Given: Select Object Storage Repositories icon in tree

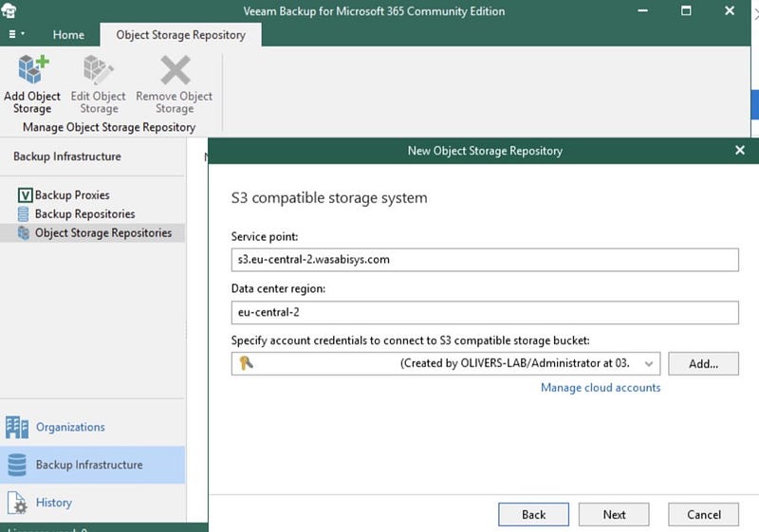Looking at the screenshot, I should point(23,232).
